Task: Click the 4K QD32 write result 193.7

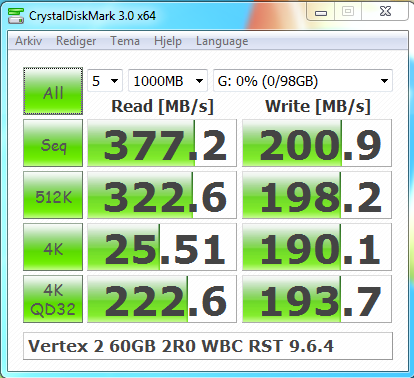Action: click(x=317, y=299)
